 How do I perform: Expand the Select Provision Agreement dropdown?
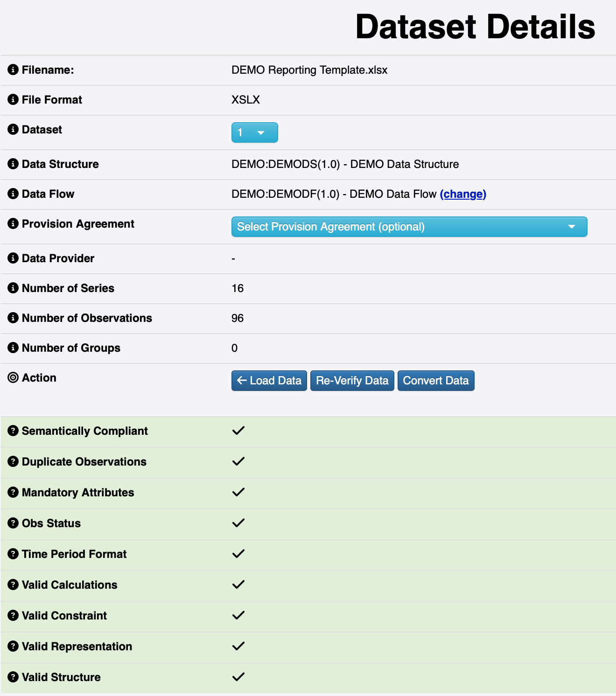409,227
